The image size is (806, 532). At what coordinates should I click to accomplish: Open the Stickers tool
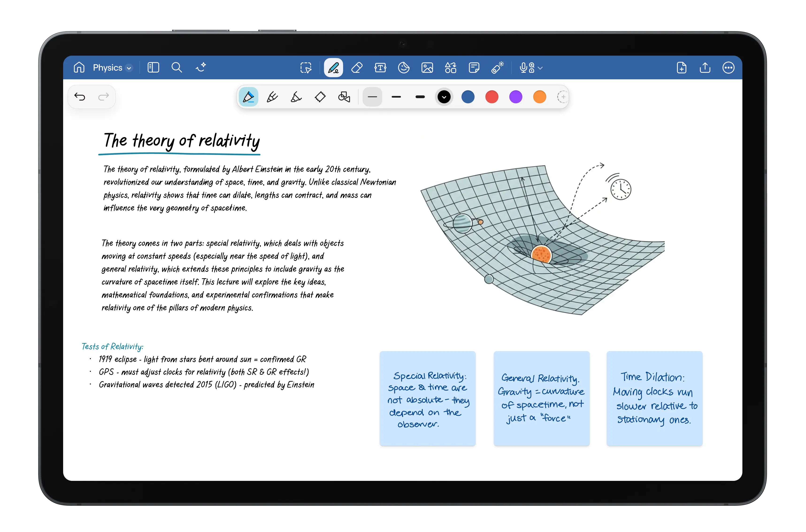(403, 68)
